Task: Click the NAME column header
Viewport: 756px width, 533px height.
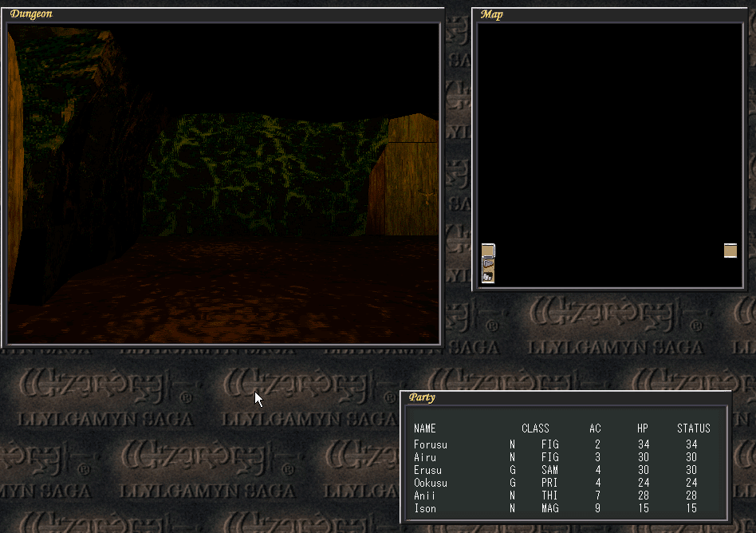Action: (425, 428)
